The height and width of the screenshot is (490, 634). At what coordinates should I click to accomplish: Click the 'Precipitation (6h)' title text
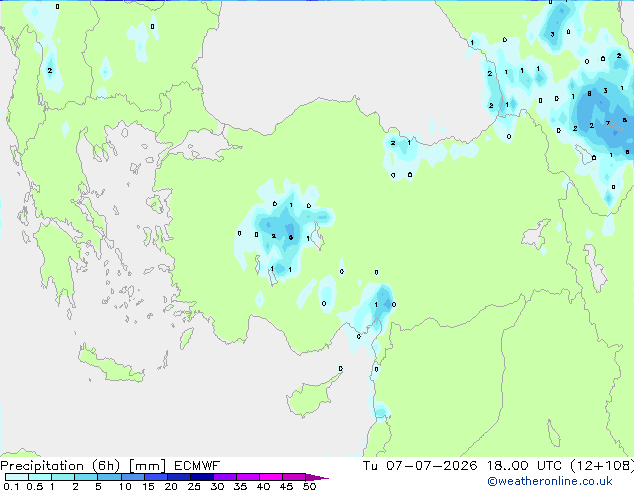point(60,466)
